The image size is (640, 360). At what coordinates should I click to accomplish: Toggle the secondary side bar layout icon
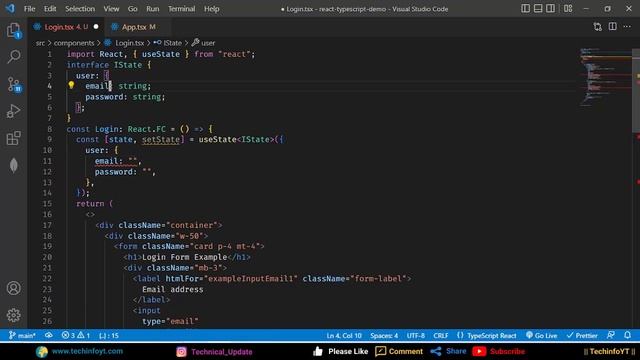(x=550, y=9)
